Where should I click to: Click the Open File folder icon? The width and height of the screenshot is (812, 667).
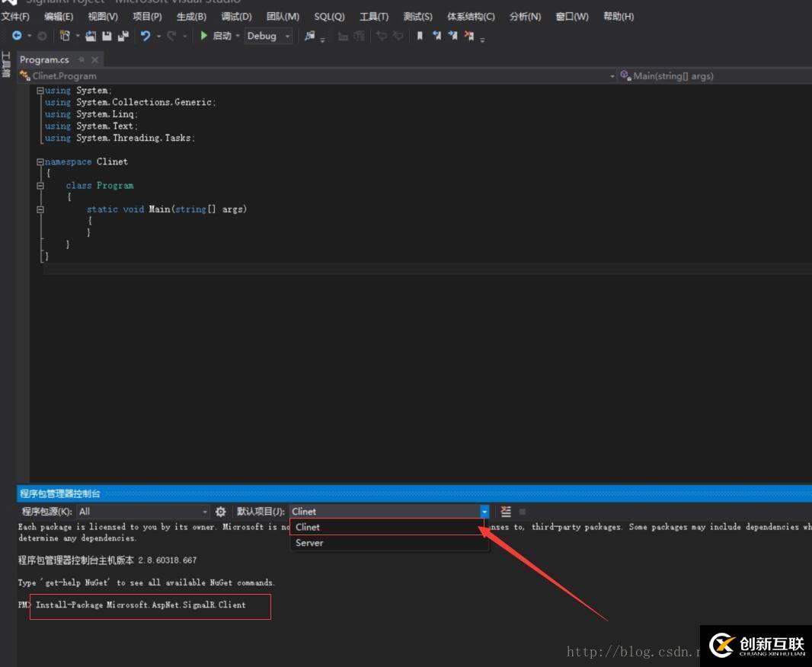(91, 36)
